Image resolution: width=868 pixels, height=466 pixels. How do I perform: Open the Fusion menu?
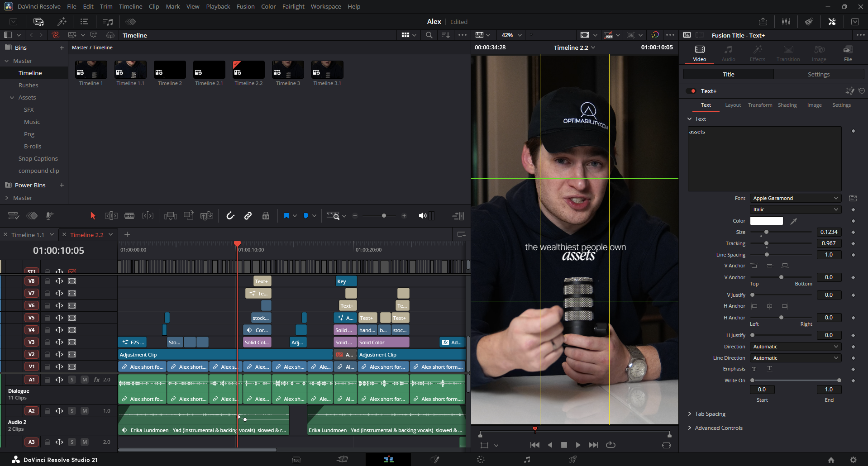(245, 6)
